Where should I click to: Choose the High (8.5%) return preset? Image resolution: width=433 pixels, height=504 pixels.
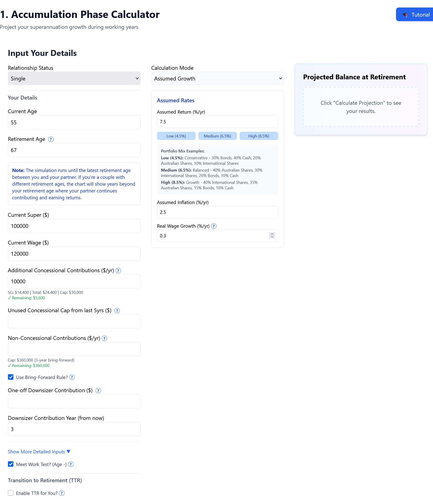tap(259, 136)
